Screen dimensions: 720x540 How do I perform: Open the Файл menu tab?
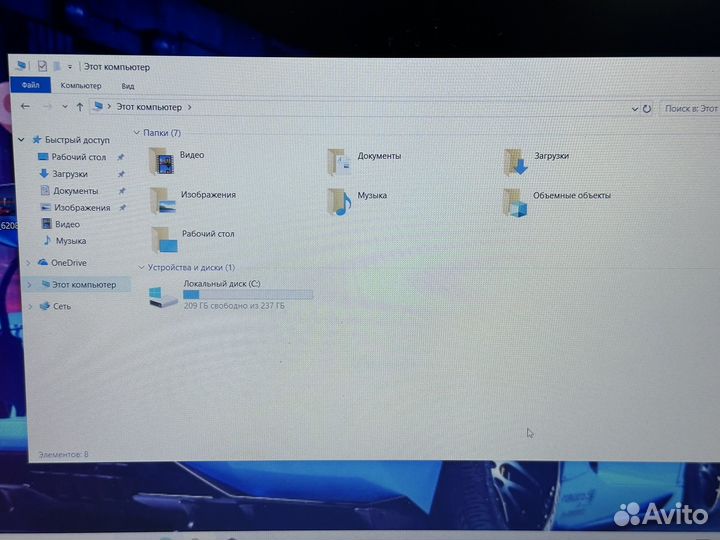(x=30, y=85)
